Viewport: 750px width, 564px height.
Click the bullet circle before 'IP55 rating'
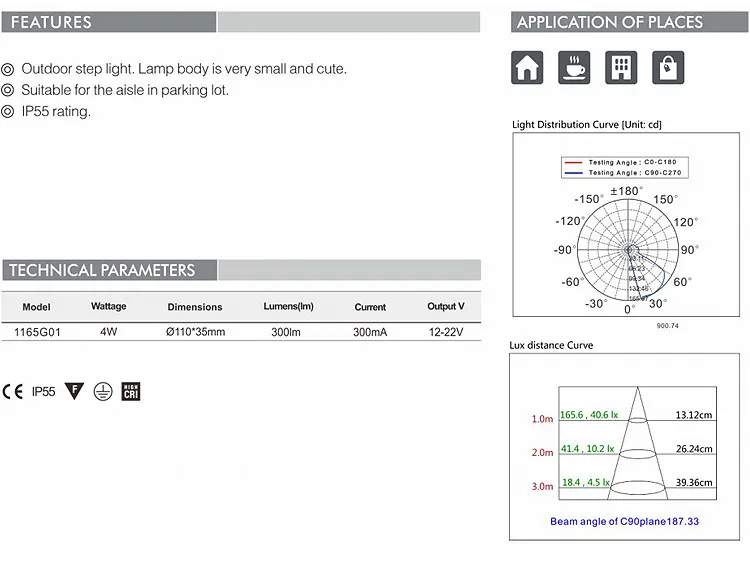(x=8, y=111)
